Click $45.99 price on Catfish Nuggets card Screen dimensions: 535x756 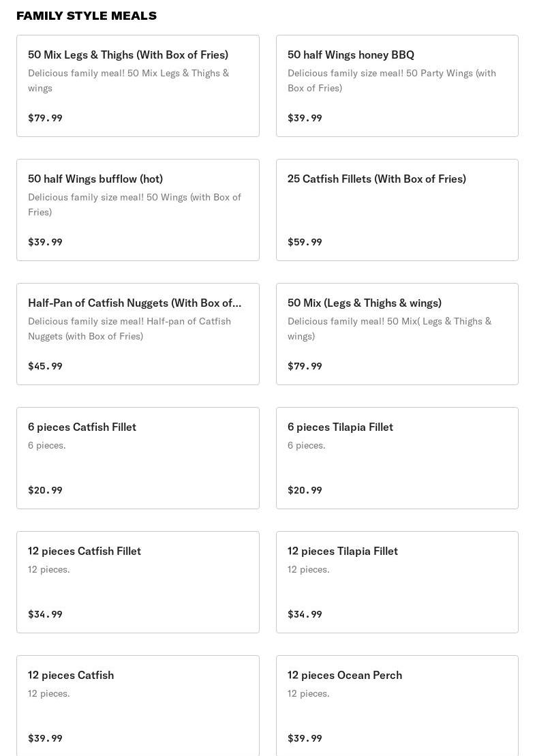click(x=45, y=366)
